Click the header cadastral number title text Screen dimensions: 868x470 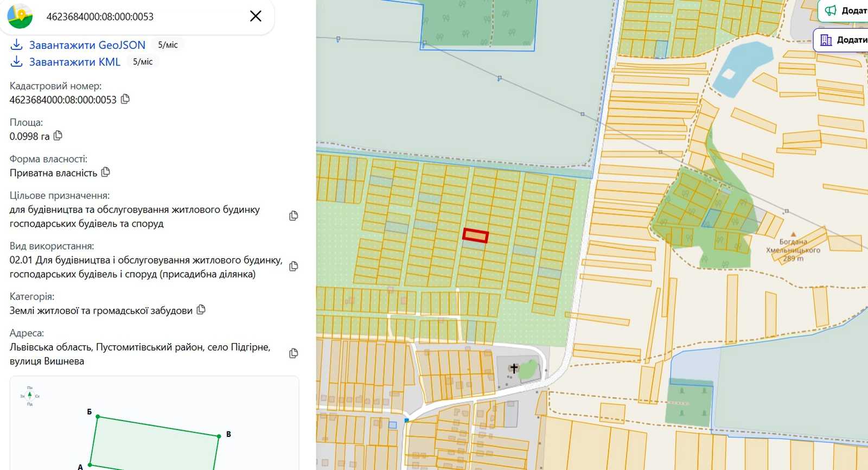point(100,17)
